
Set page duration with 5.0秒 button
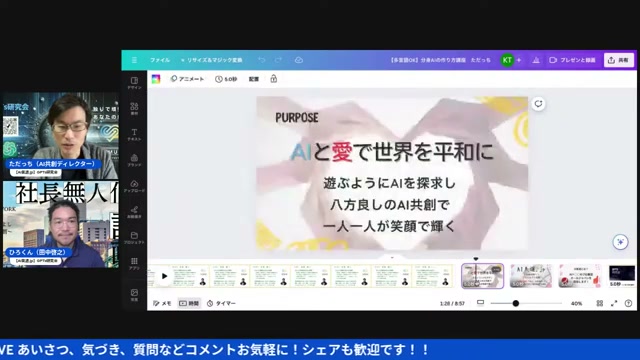pos(226,79)
